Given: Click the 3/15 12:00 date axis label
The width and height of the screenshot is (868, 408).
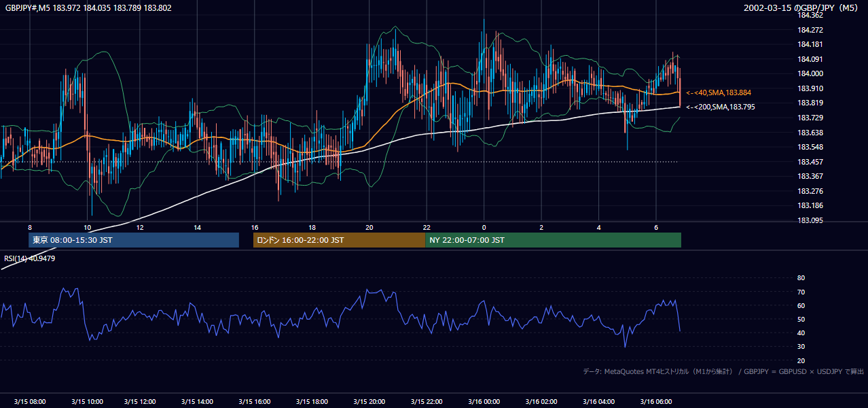Looking at the screenshot, I should point(139,402).
